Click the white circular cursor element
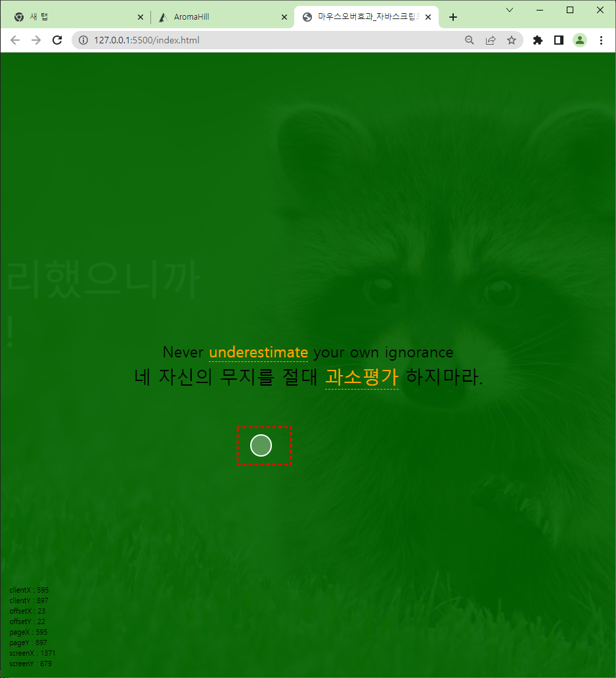This screenshot has width=616, height=678. [261, 445]
